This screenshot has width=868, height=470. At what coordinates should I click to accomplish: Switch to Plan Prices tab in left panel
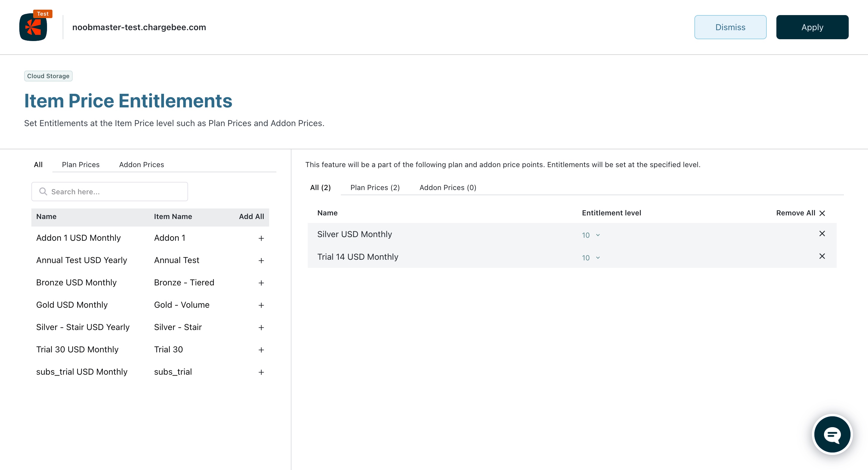(x=80, y=164)
